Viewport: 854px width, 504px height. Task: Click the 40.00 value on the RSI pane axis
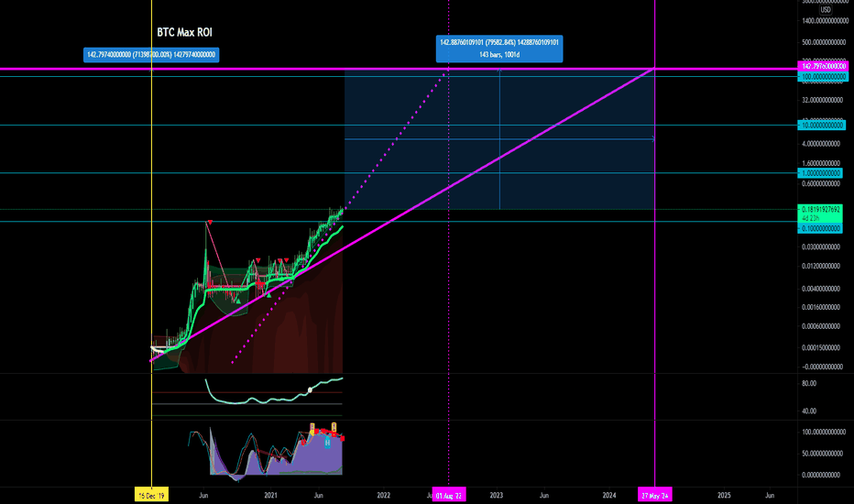pos(809,411)
